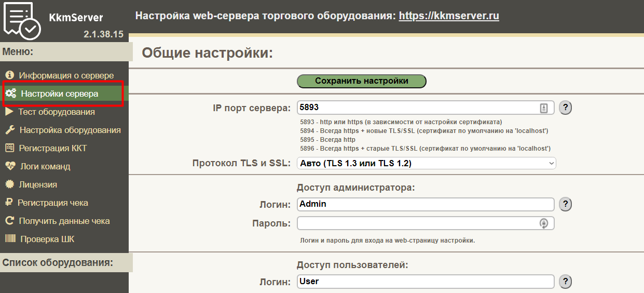644x293 pixels.
Task: Open help for user Логин
Action: coord(566,282)
